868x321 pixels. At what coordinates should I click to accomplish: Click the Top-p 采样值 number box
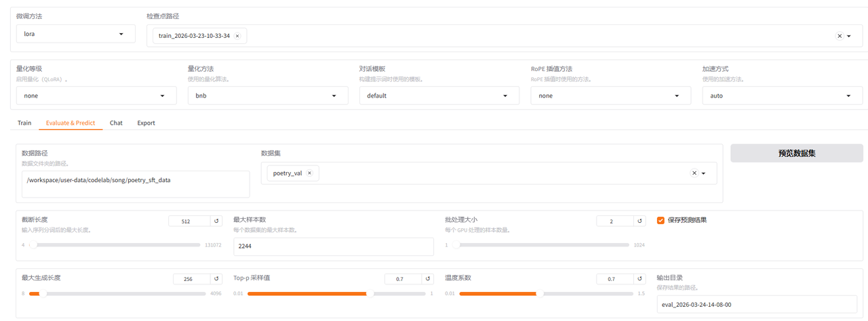point(403,278)
